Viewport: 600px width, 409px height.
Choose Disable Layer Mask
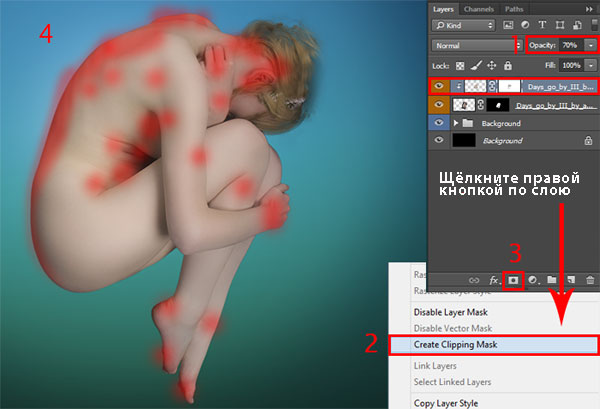click(x=450, y=312)
